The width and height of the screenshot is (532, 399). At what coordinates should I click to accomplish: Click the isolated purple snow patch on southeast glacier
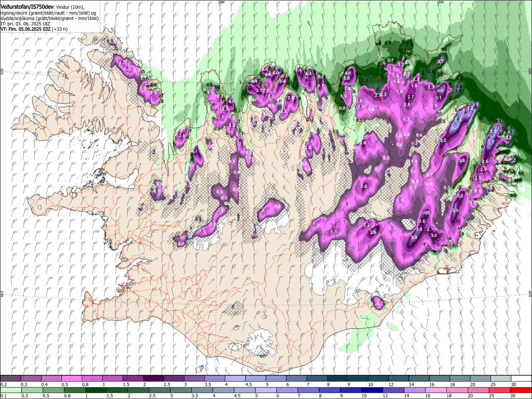coord(379,303)
